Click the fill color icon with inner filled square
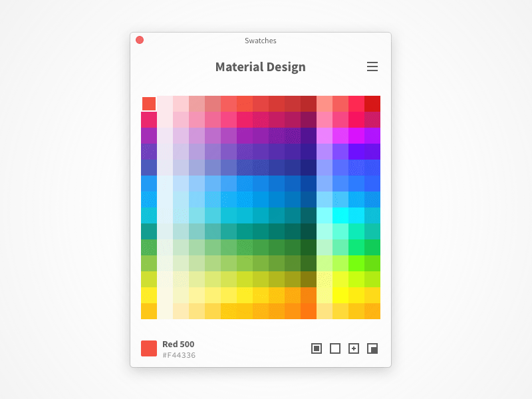 pos(317,348)
